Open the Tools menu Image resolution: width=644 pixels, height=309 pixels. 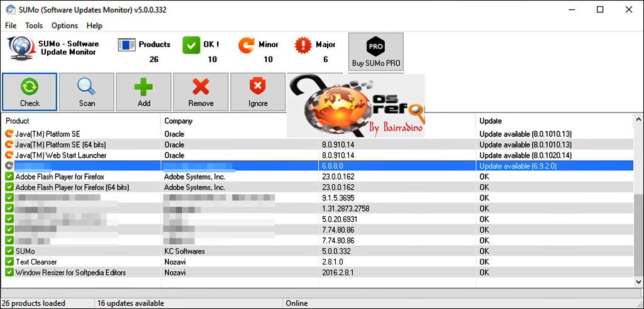pos(34,26)
